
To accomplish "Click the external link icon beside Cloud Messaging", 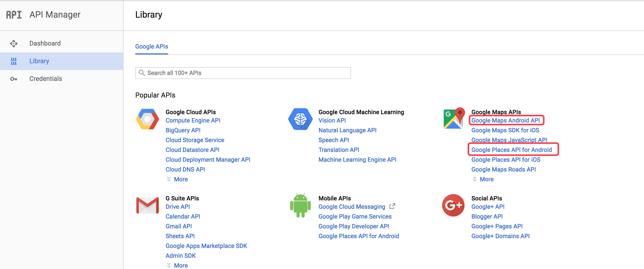I will coord(392,206).
